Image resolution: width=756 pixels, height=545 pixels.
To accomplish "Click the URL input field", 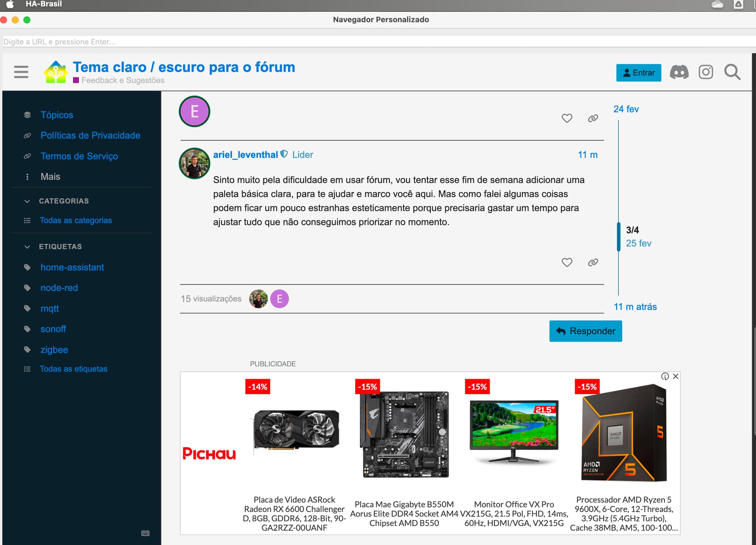I will coord(379,42).
